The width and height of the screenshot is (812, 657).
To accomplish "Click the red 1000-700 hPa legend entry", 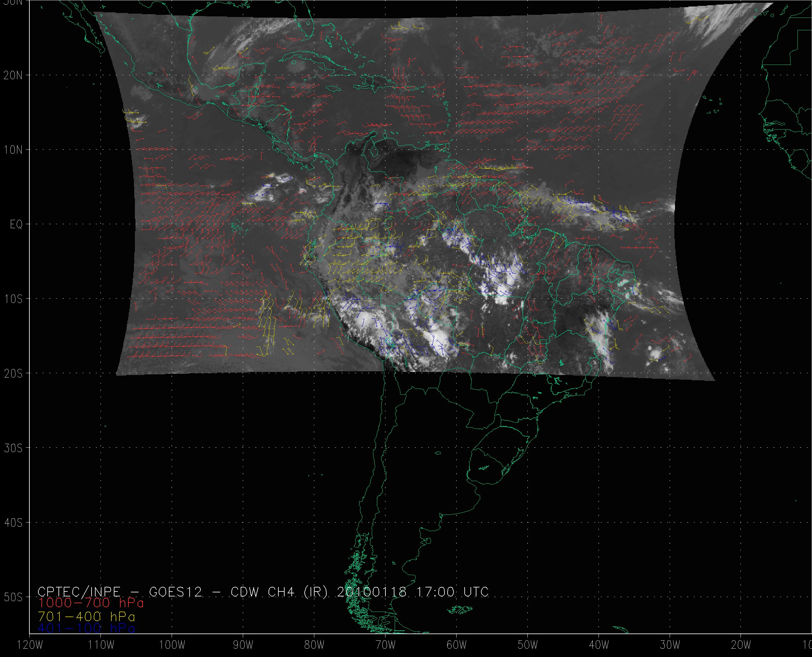I will click(91, 603).
